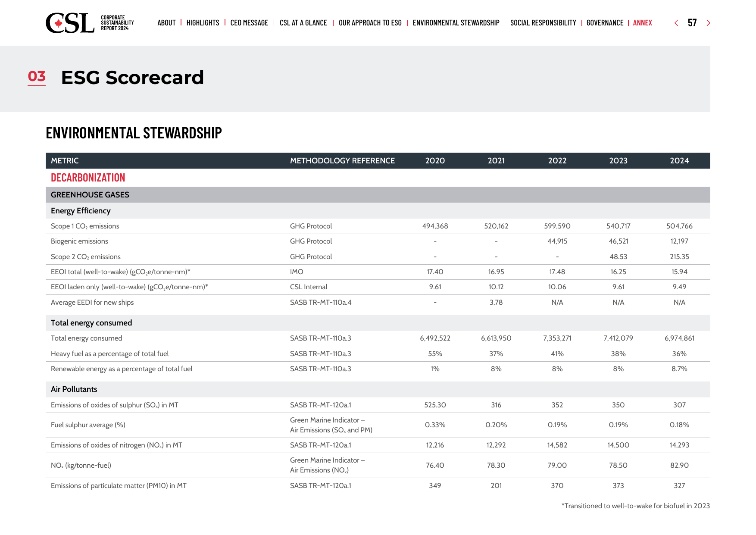
Task: Click the Air Pollutants subheading
Action: point(74,389)
